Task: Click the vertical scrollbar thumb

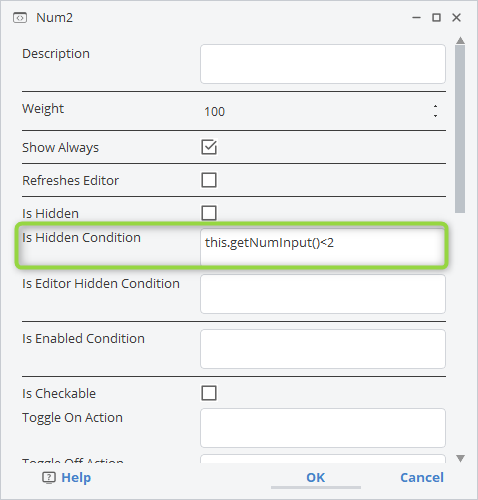Action: [x=460, y=129]
